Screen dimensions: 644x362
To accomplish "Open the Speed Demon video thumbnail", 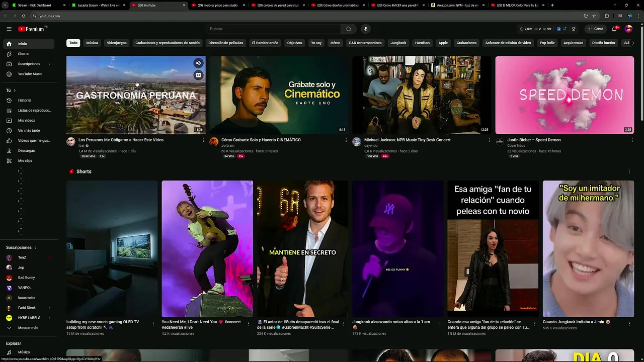I will (x=565, y=95).
